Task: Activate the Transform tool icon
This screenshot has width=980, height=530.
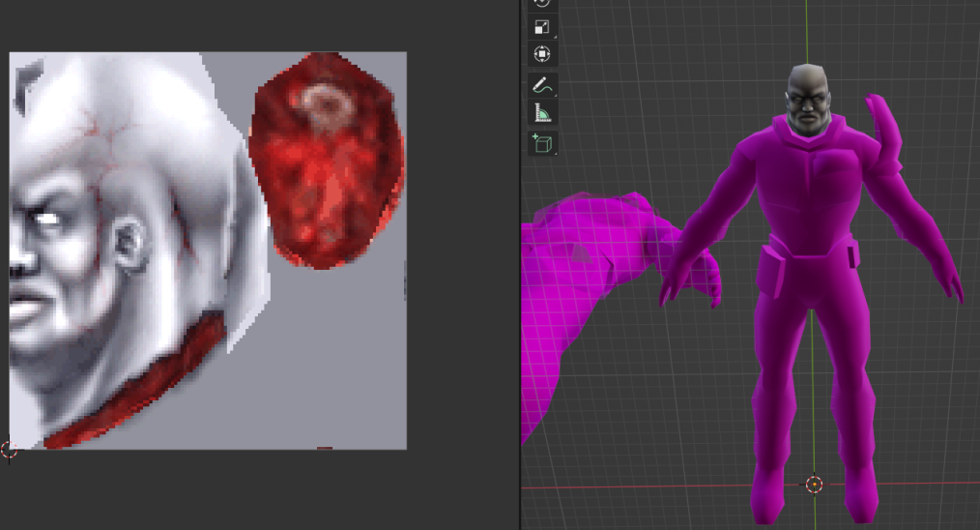Action: click(542, 53)
